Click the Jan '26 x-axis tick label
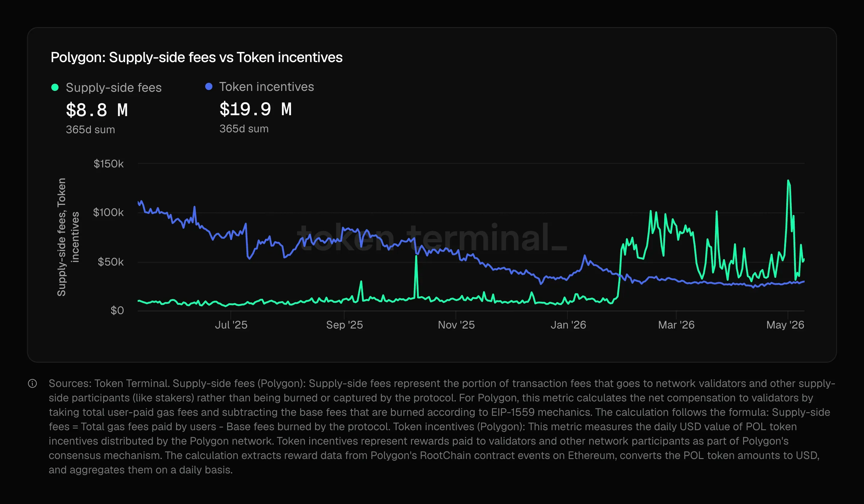Viewport: 864px width, 504px height. (568, 325)
